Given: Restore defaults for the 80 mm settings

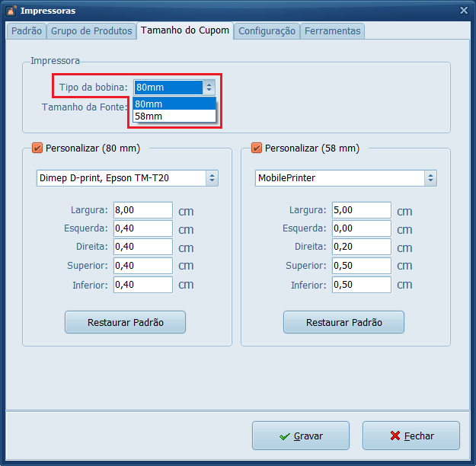Looking at the screenshot, I should [x=125, y=322].
